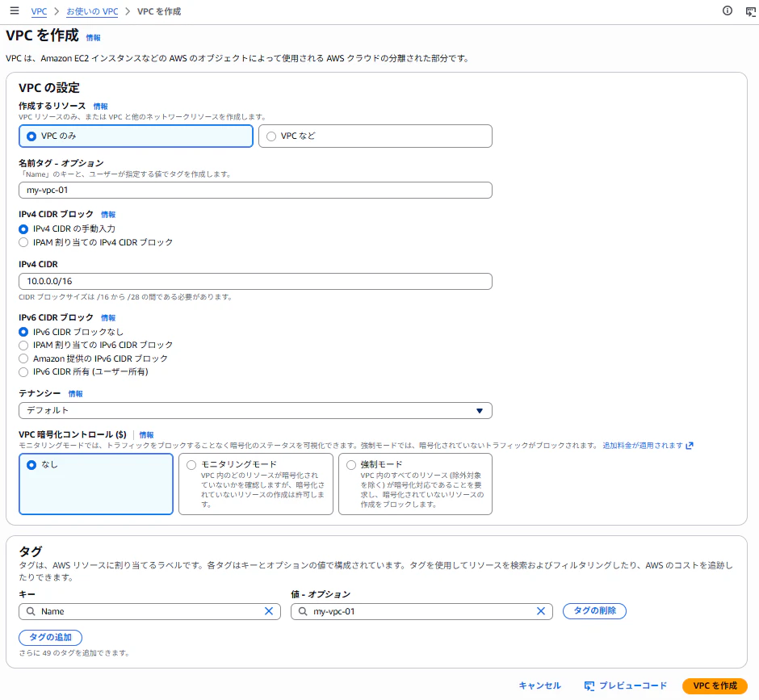The height and width of the screenshot is (700, 759).
Task: Select 強制モード encryption option
Action: tap(415, 484)
